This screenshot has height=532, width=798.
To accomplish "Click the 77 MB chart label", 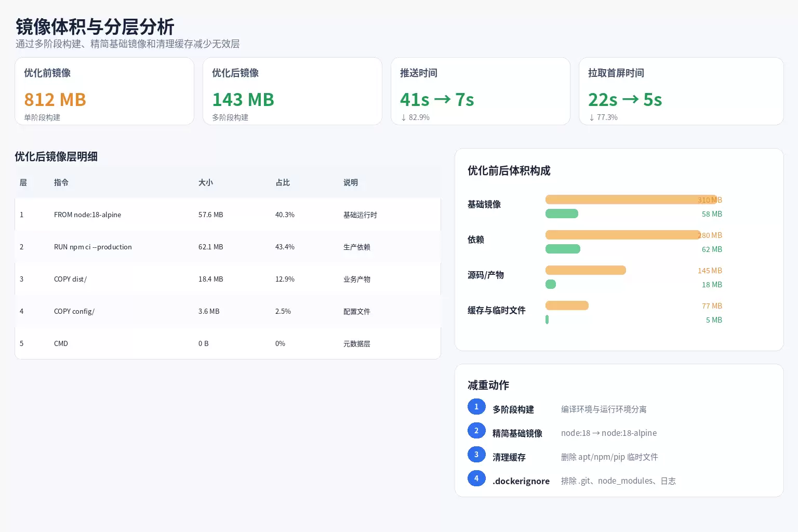I will pyautogui.click(x=712, y=306).
